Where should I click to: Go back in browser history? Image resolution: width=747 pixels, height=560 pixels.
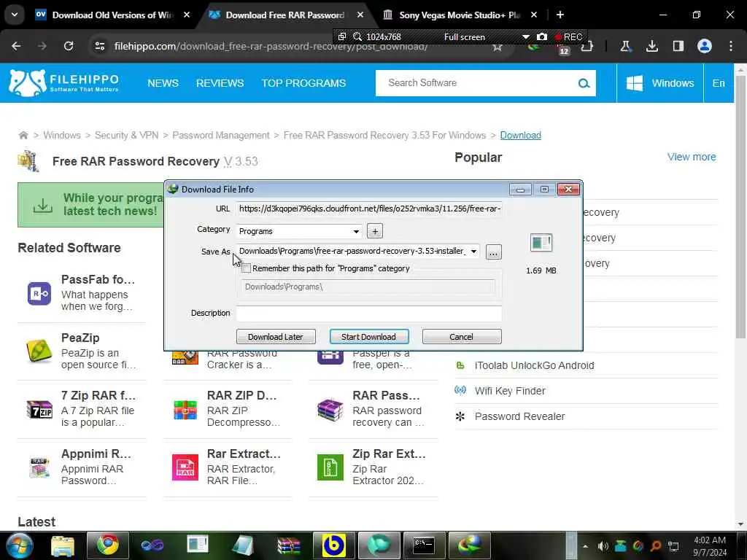[16, 46]
